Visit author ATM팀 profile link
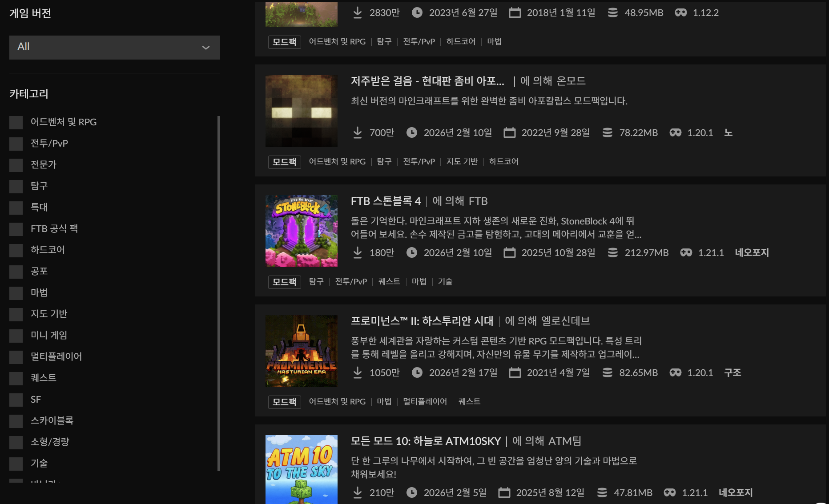 pos(565,441)
